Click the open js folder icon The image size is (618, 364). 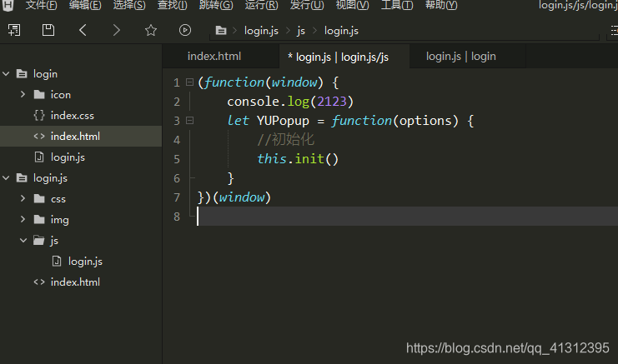pos(38,240)
